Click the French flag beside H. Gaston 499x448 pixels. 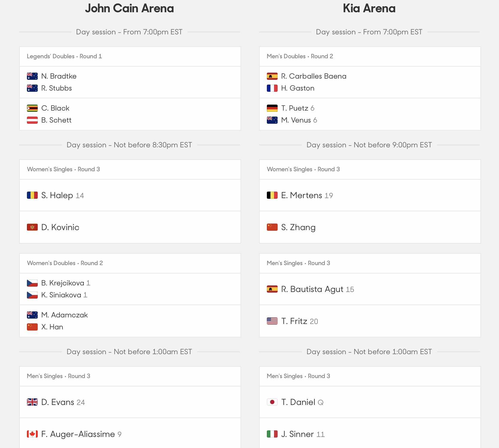point(272,88)
